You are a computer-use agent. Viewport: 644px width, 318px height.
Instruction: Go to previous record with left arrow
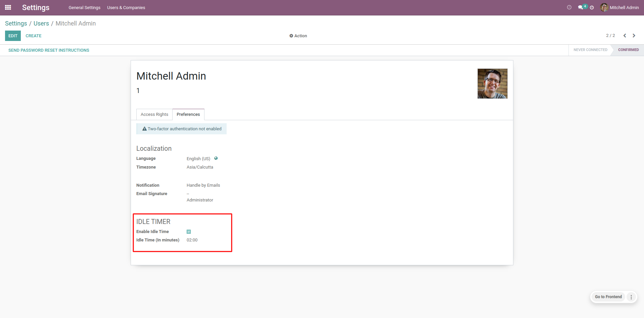coord(625,36)
